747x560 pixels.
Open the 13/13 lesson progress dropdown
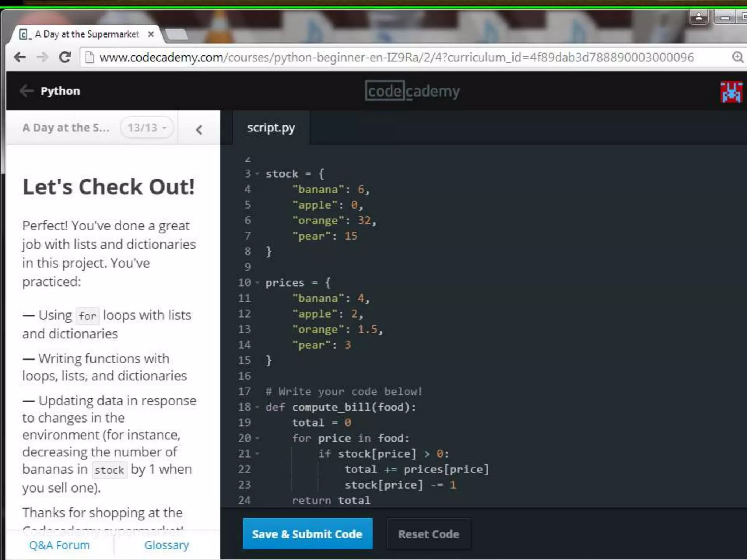147,128
